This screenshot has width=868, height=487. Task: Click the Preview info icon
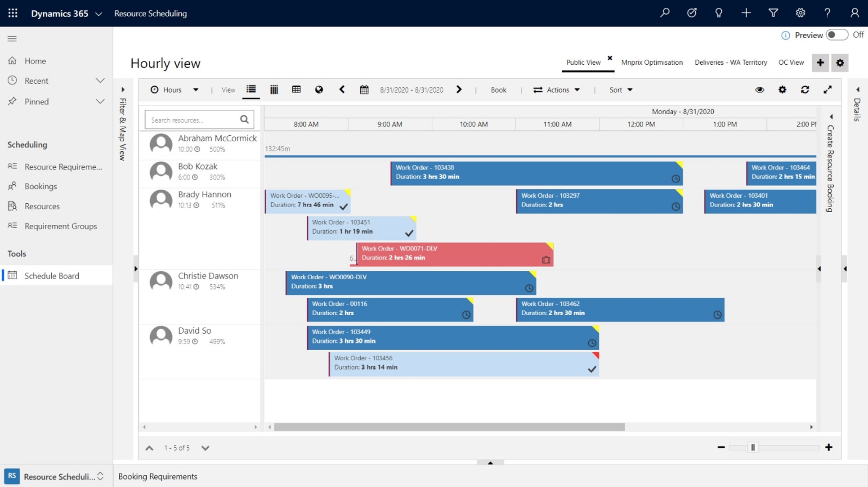click(785, 35)
